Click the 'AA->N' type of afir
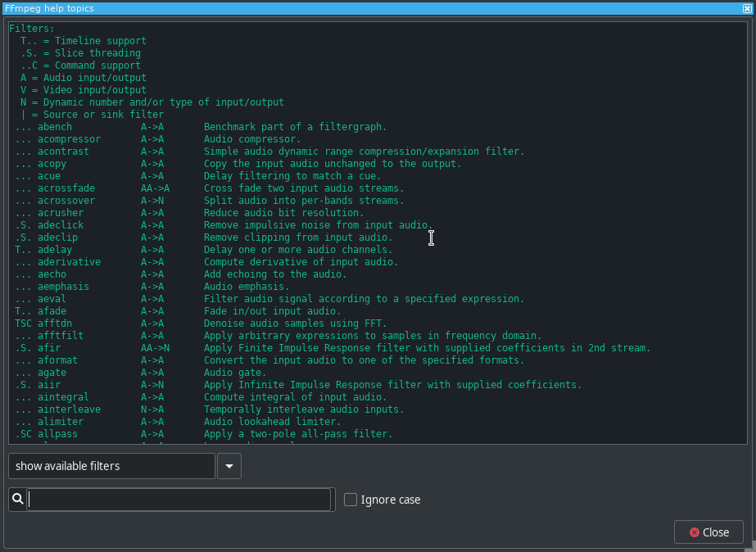 point(156,348)
